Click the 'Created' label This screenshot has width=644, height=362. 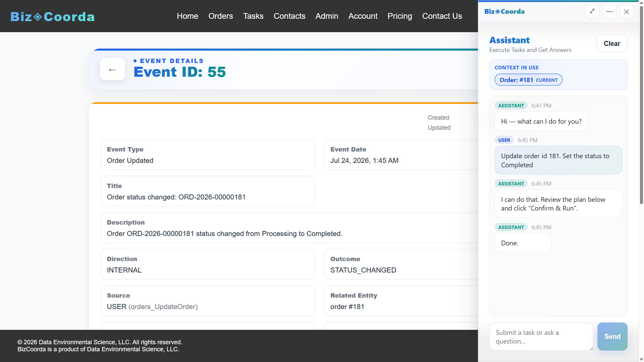(x=438, y=118)
